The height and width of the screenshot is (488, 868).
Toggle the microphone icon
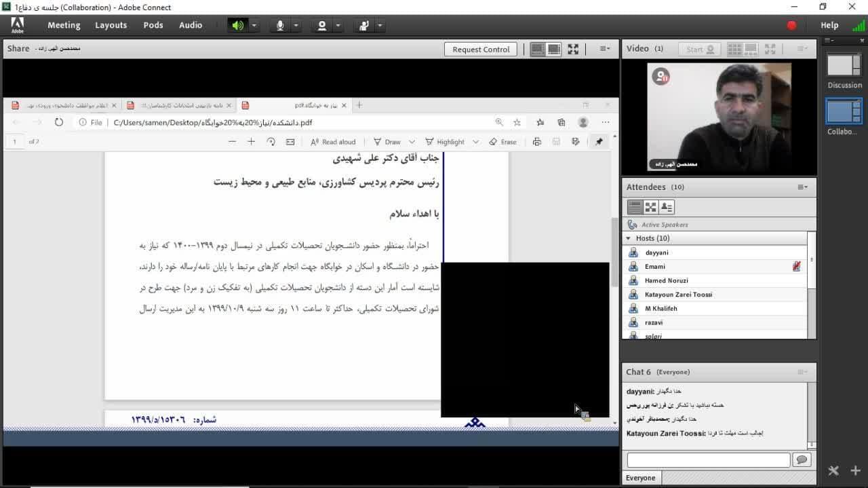click(279, 26)
